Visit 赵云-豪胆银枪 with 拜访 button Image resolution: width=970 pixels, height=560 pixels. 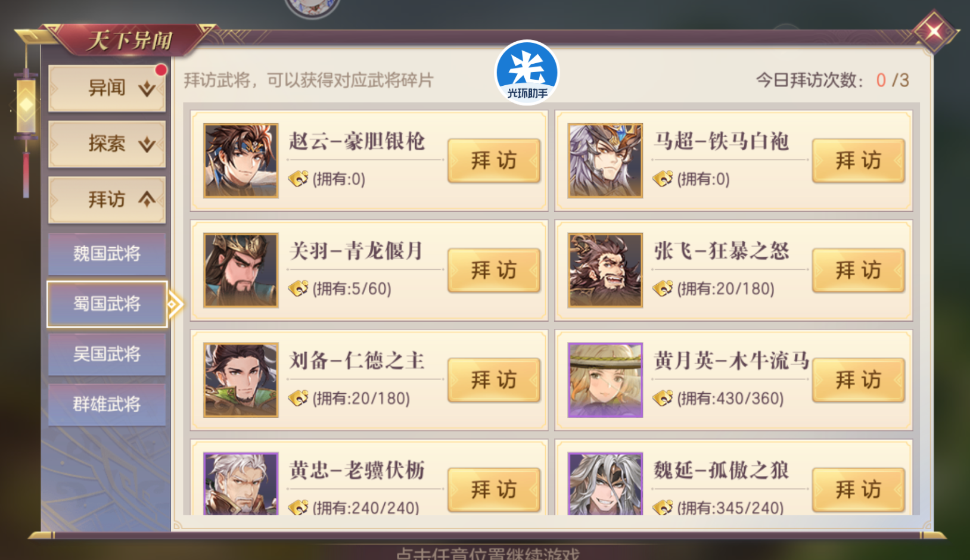click(494, 160)
